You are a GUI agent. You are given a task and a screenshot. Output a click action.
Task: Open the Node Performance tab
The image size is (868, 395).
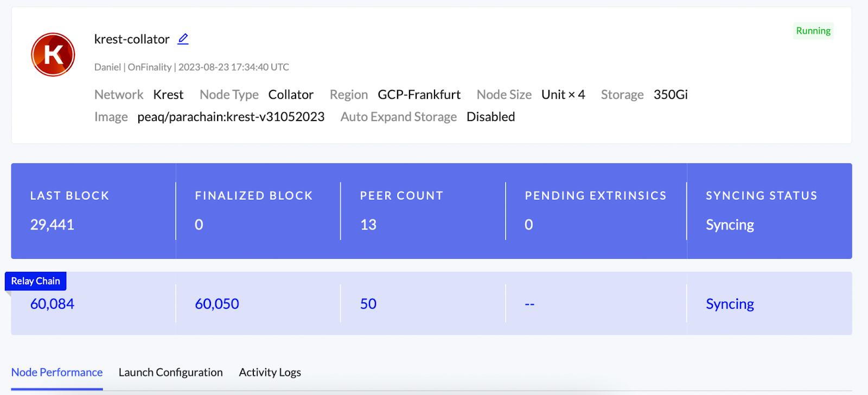[57, 372]
